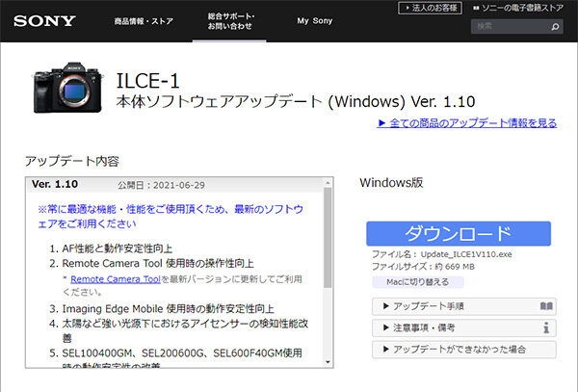The height and width of the screenshot is (392, 578).
Task: Click update notes scrollbar down arrow
Action: click(328, 362)
